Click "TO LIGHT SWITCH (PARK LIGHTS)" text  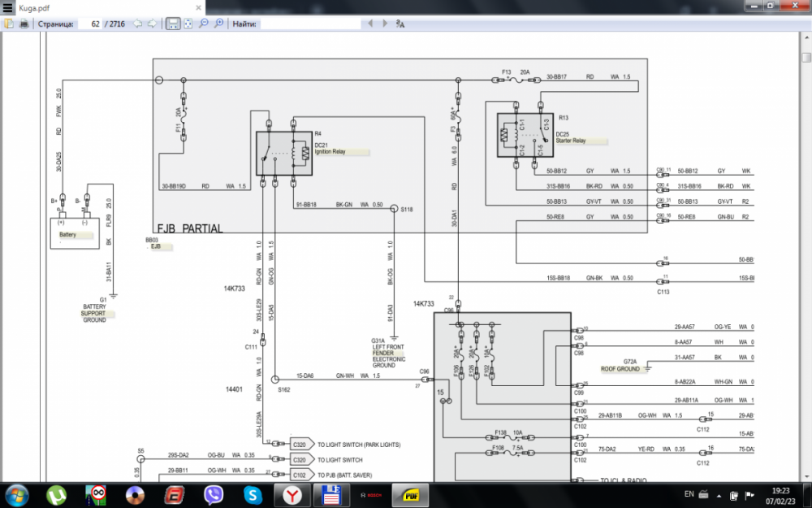pyautogui.click(x=359, y=445)
